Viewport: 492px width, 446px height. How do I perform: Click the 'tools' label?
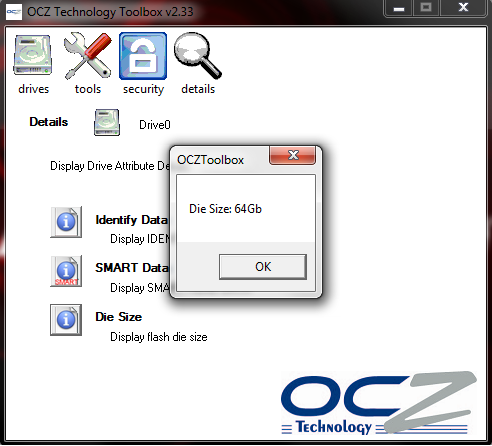(88, 89)
